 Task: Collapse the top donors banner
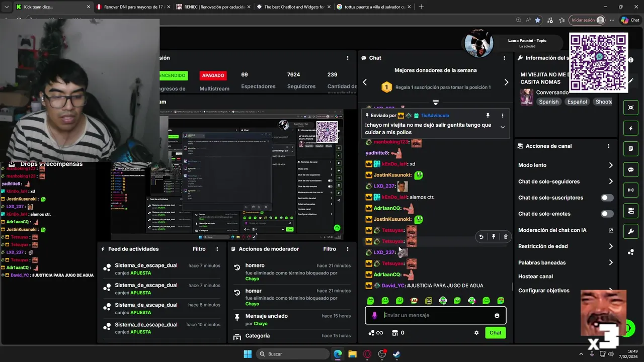(x=436, y=103)
